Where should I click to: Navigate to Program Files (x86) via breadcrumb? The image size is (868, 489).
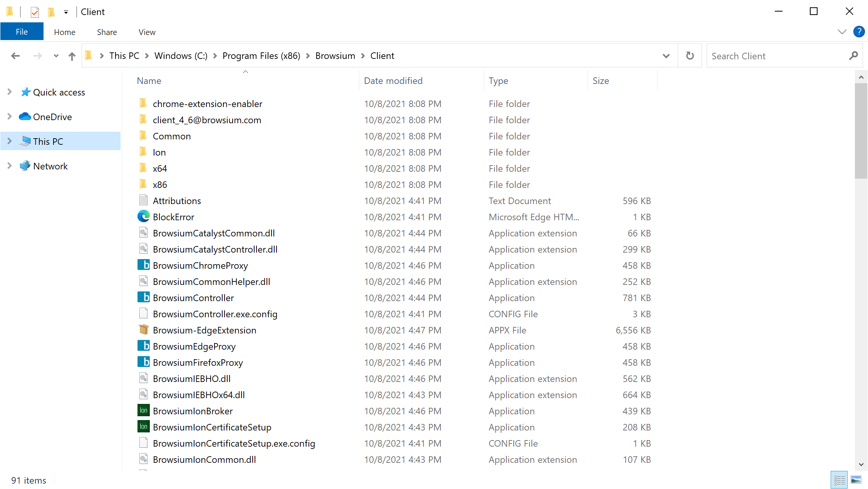(261, 55)
